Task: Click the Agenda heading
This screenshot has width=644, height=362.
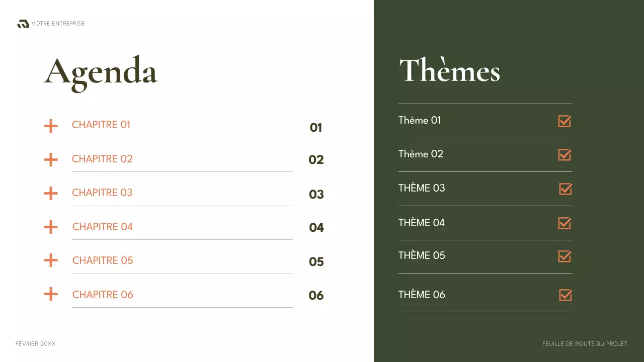Action: [x=101, y=72]
